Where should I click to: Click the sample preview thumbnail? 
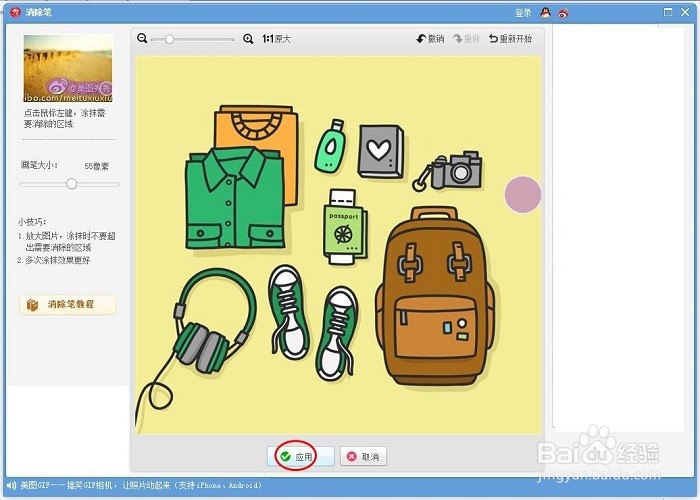tap(68, 68)
